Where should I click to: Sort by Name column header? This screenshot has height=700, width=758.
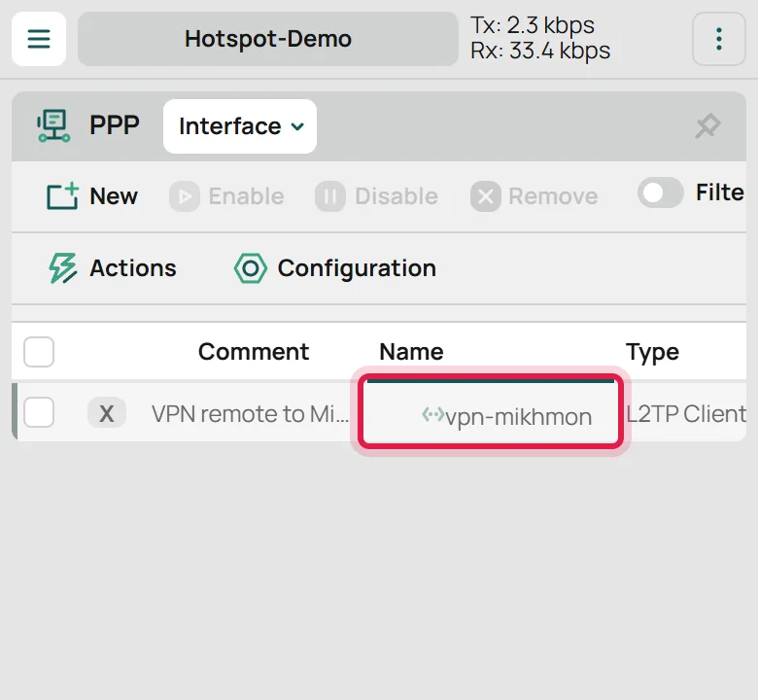(x=411, y=352)
